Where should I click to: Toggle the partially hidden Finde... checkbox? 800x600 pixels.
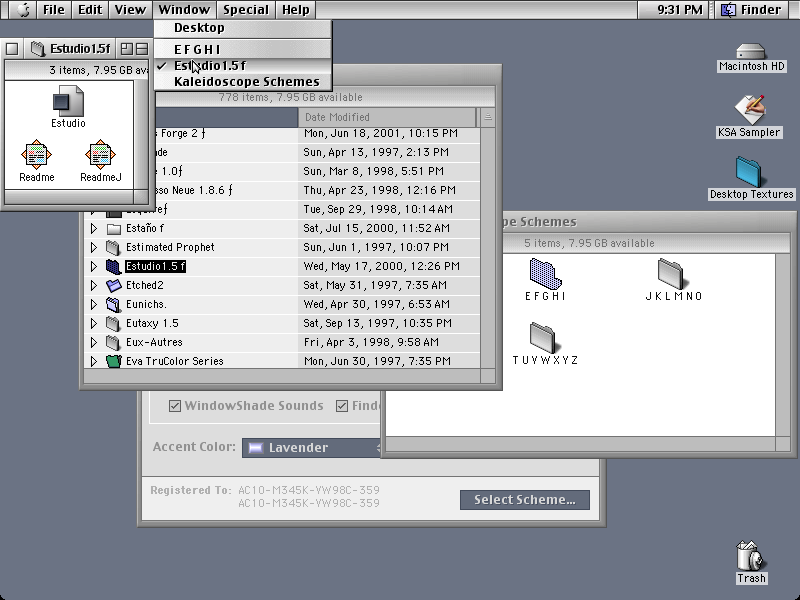[341, 406]
